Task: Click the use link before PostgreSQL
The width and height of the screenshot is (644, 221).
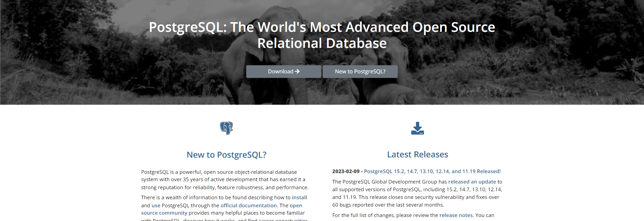Action: coord(156,206)
